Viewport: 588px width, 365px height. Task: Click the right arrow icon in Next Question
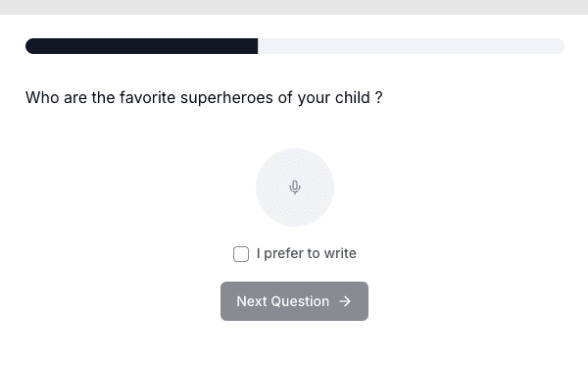pyautogui.click(x=345, y=301)
